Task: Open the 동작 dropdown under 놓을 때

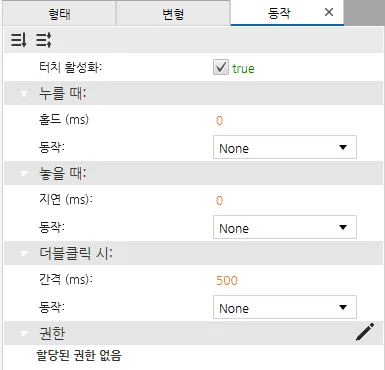Action: click(285, 227)
